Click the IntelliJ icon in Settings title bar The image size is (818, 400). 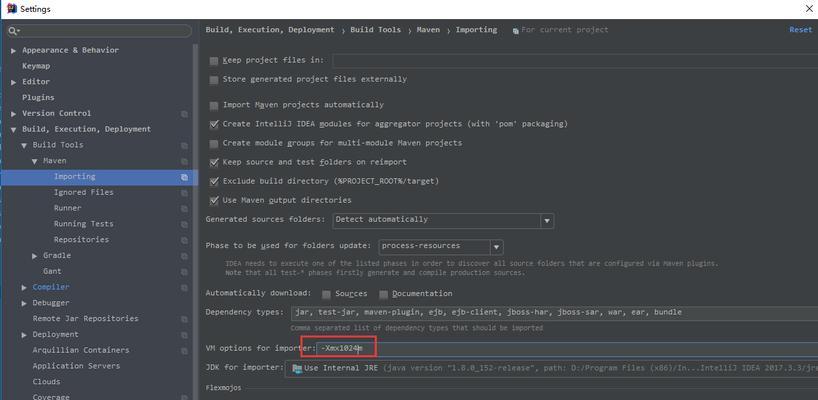11,8
